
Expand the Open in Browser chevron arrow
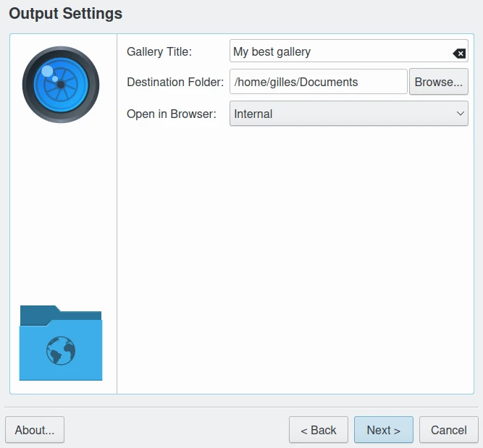click(461, 114)
